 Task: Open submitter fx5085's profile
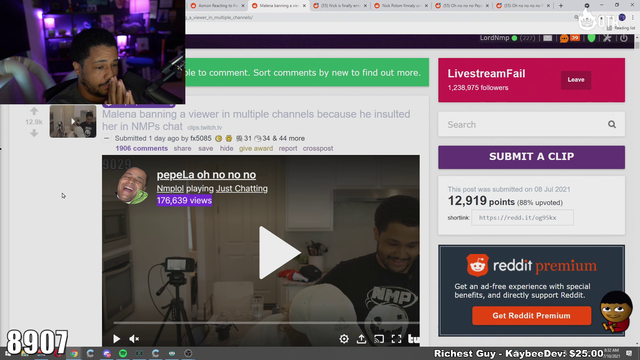coord(201,138)
